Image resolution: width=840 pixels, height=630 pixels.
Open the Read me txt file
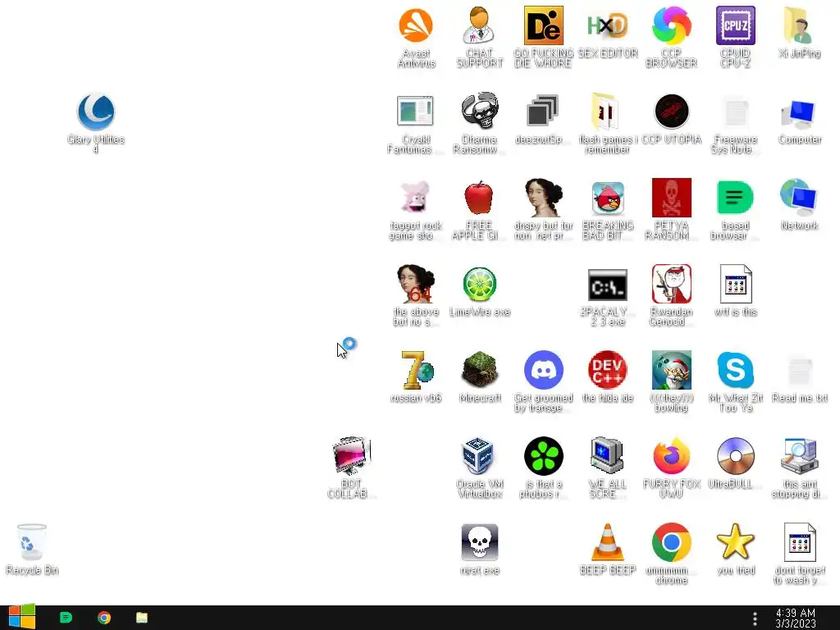[x=799, y=372]
